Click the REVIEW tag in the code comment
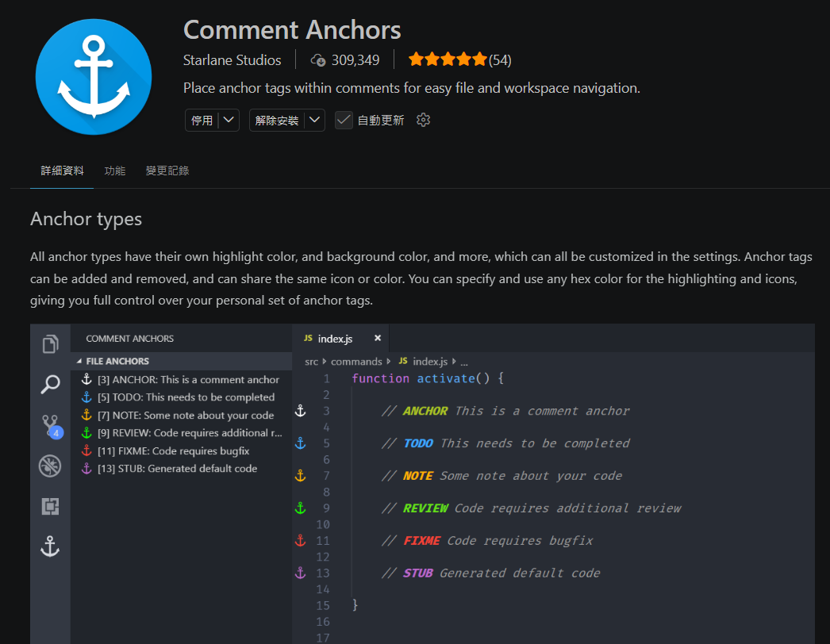 [x=425, y=508]
